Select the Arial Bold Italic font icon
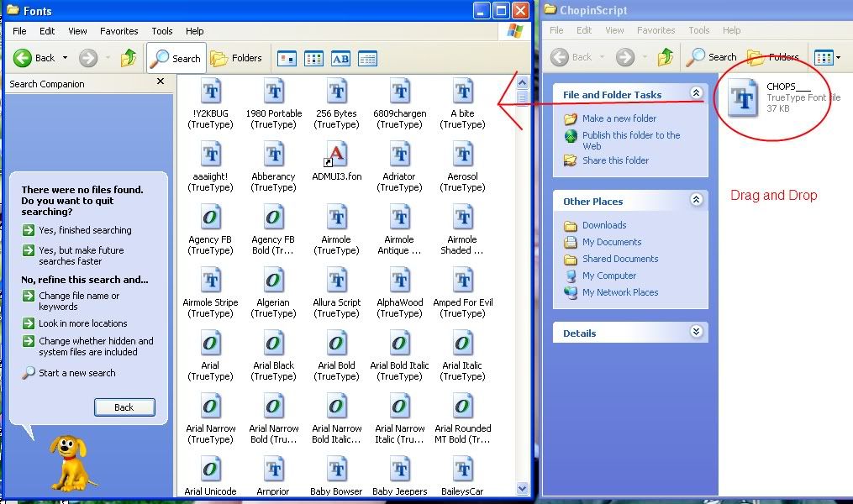This screenshot has height=504, width=853. 400,344
